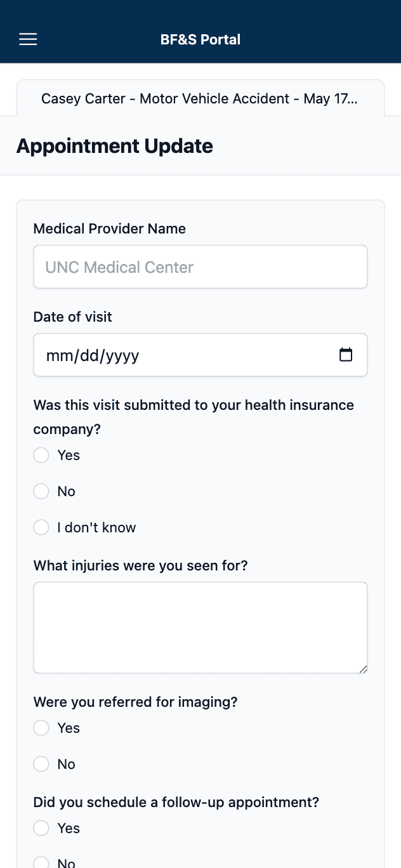Screen dimensions: 401x868
Task: Select No for referred for imaging
Action: tap(41, 765)
